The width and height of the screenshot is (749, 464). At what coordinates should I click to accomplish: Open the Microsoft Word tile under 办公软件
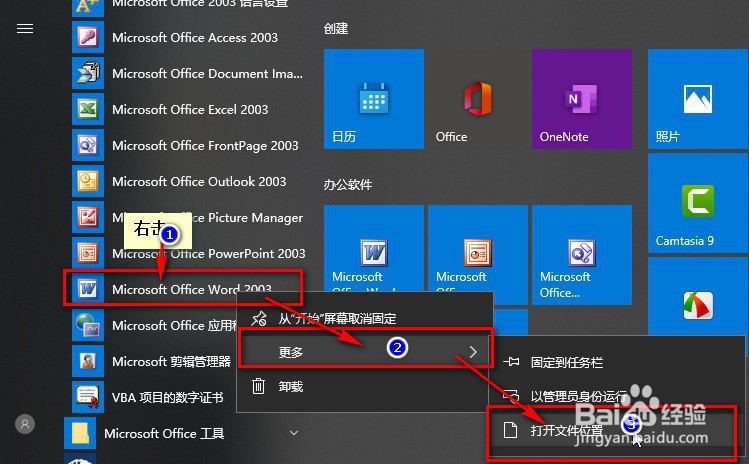pyautogui.click(x=374, y=248)
